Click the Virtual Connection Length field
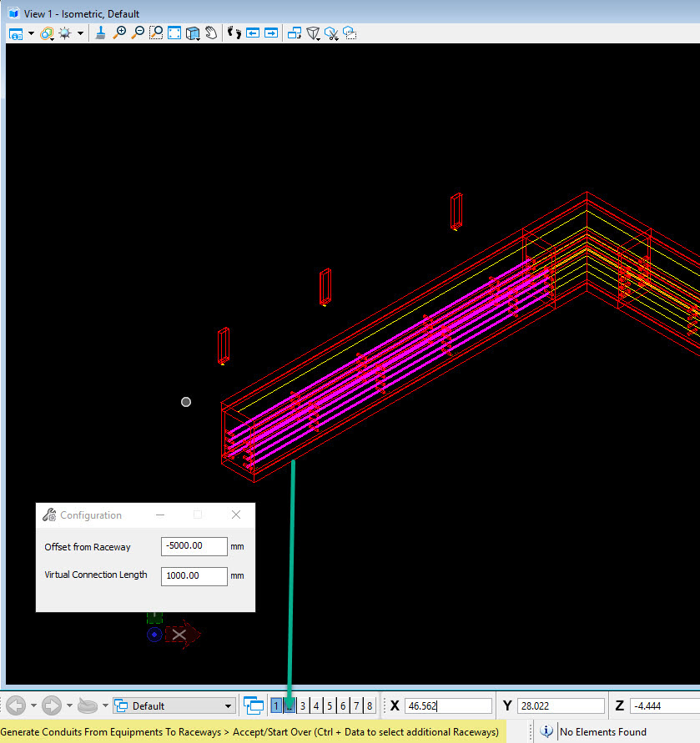700x743 pixels. [x=194, y=575]
